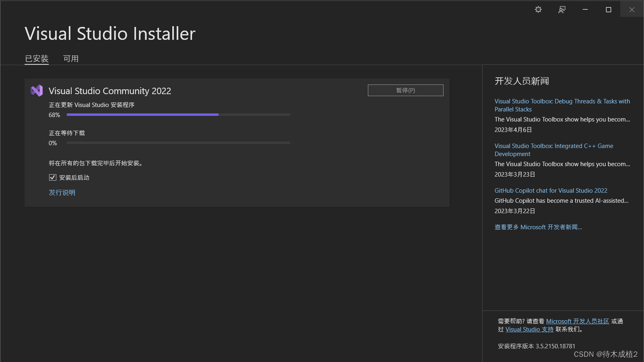Open GitHub Copilot chat news link

coord(551,191)
